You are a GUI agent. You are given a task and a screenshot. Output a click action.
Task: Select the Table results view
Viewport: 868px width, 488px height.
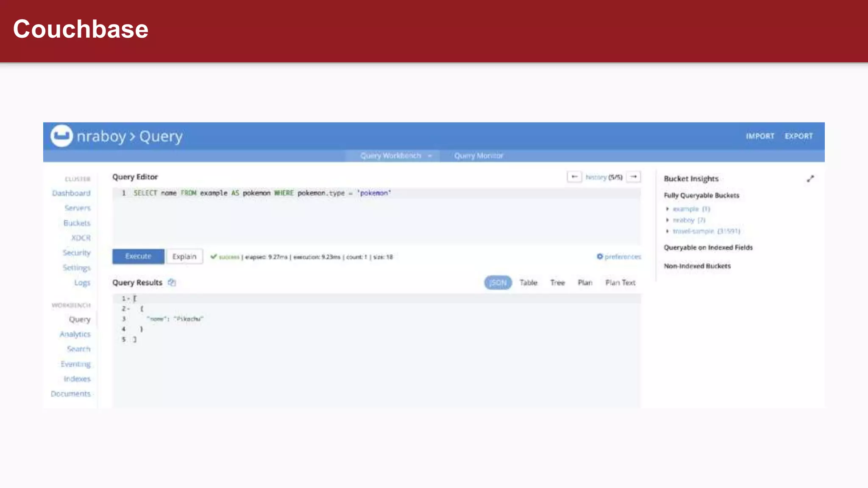tap(529, 283)
